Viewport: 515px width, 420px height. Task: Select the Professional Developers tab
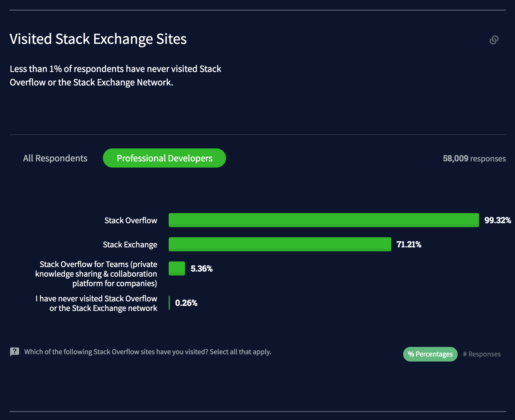164,158
